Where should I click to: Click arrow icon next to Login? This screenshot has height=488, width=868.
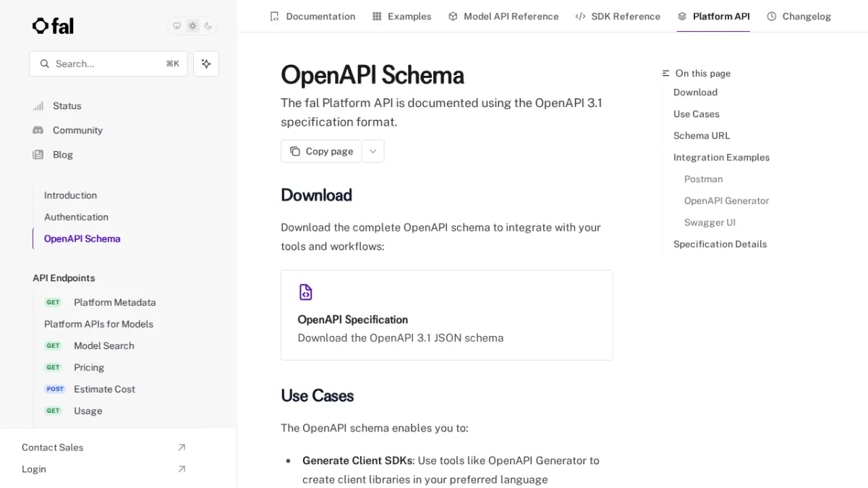[x=182, y=469]
